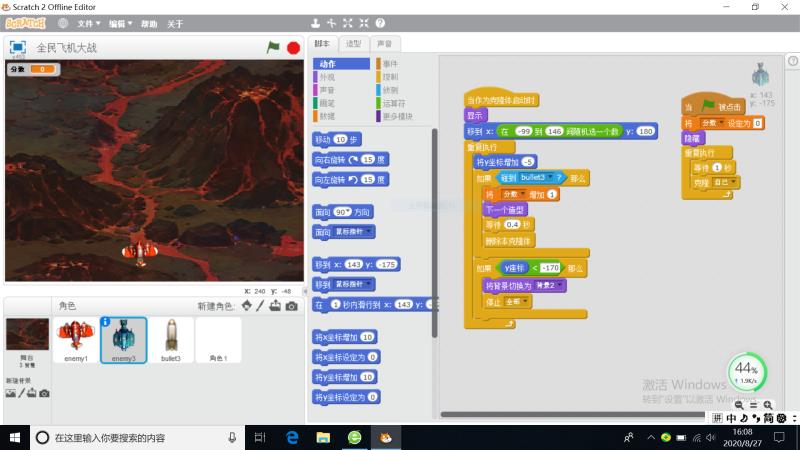800x450 pixels.
Task: Select the enemy1 sprite thumbnail
Action: coord(76,337)
